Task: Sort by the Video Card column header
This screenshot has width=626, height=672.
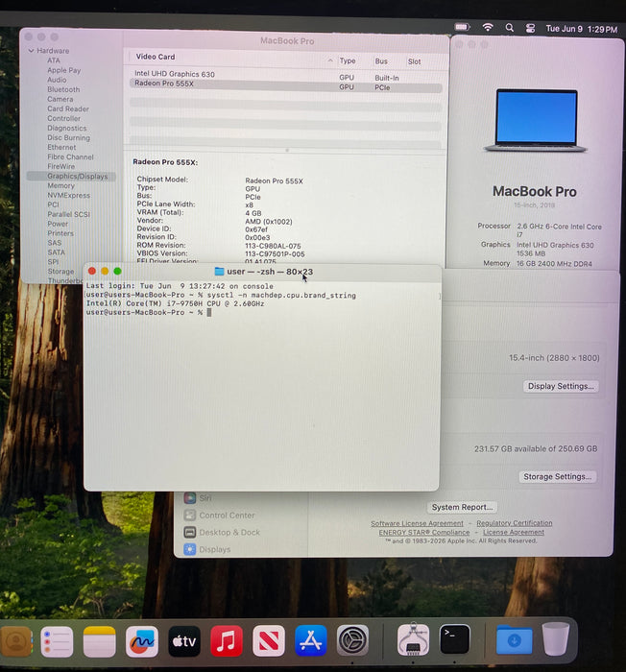Action: tap(156, 57)
